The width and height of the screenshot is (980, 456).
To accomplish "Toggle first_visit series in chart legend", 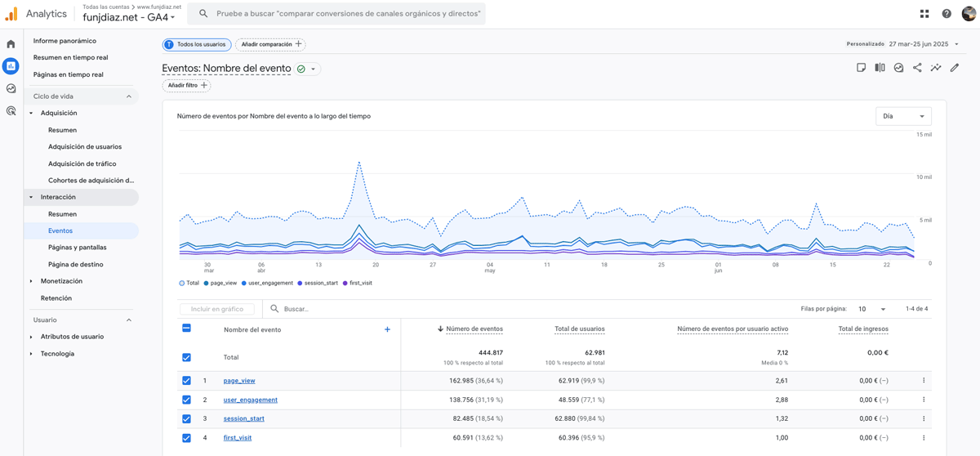I will pos(357,283).
